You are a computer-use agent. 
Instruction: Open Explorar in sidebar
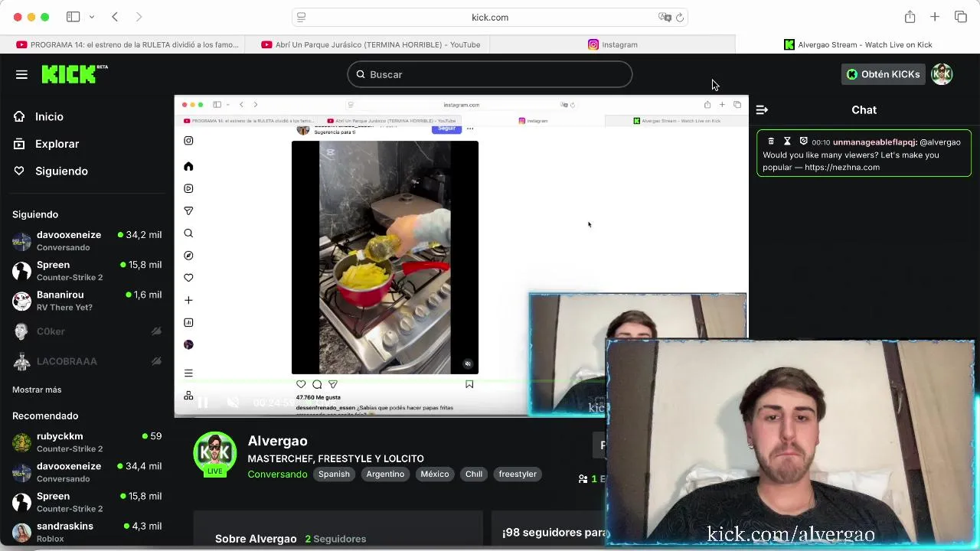point(46,144)
